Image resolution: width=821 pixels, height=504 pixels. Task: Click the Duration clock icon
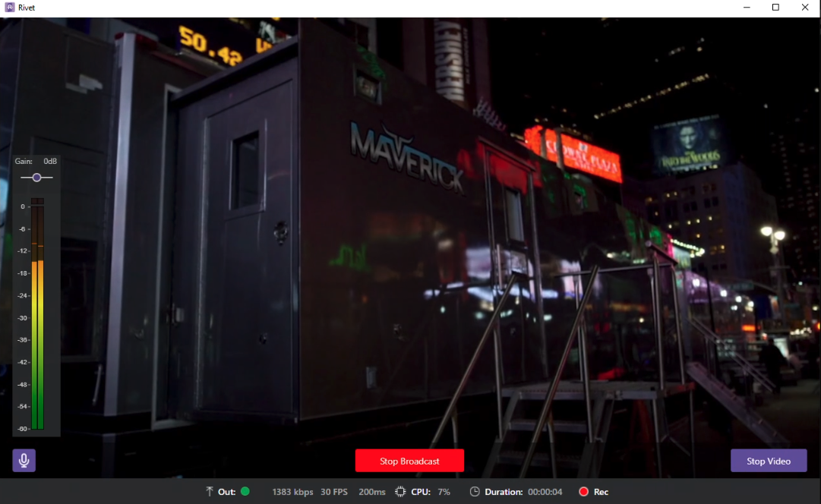[x=475, y=491]
